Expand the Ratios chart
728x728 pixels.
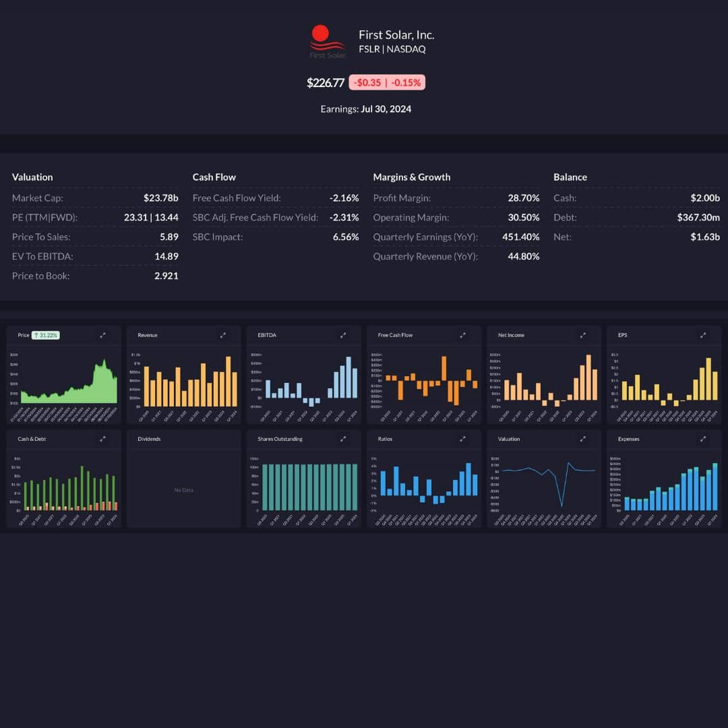[462, 439]
